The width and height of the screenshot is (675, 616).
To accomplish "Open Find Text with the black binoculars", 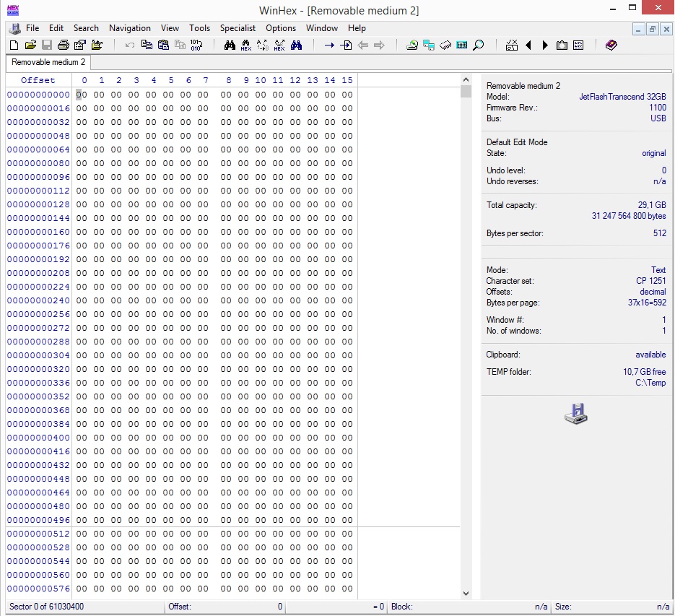I will pyautogui.click(x=230, y=45).
